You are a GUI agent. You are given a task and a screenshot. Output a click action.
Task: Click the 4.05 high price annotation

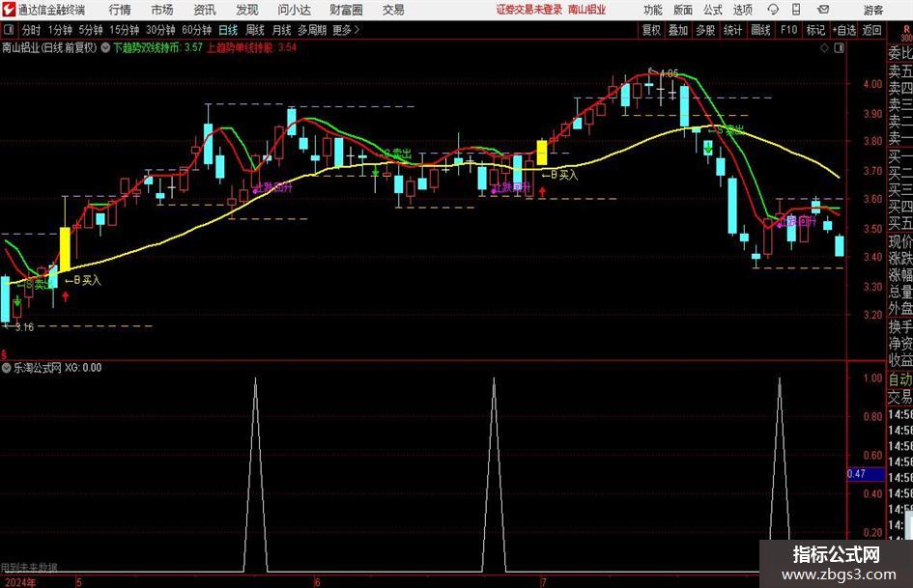click(x=669, y=74)
